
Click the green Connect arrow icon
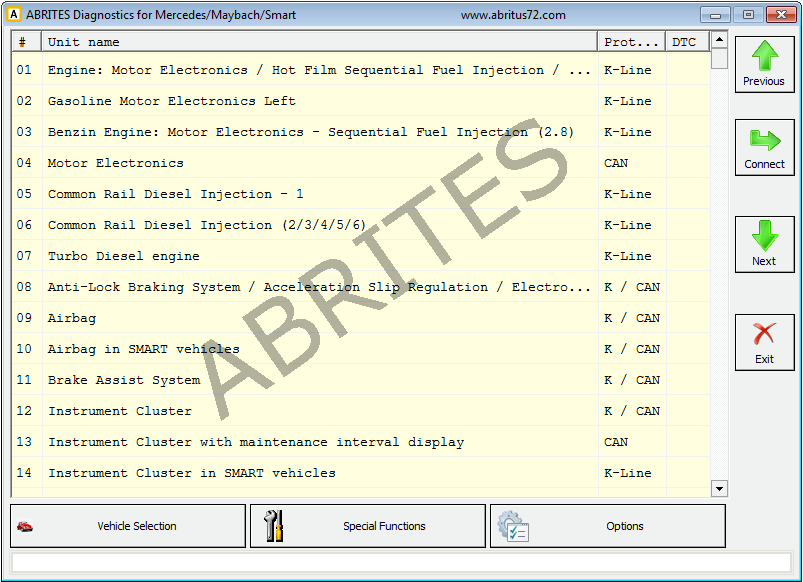[764, 140]
